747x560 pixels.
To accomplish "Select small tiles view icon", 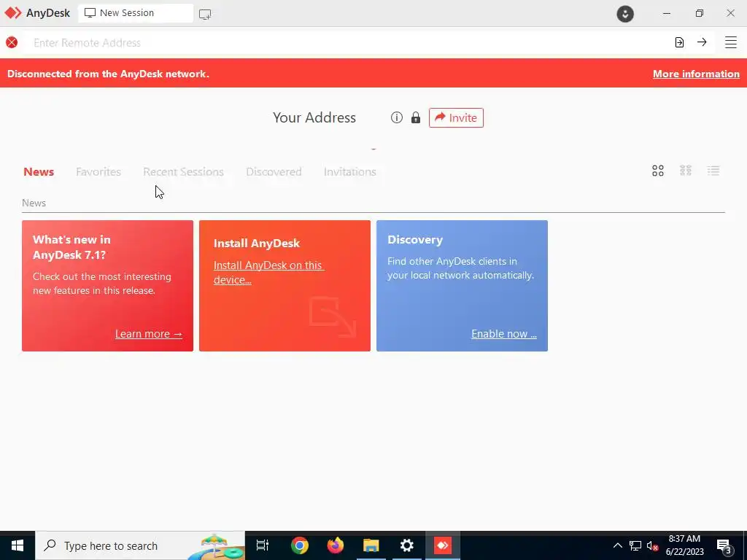I will tap(686, 171).
